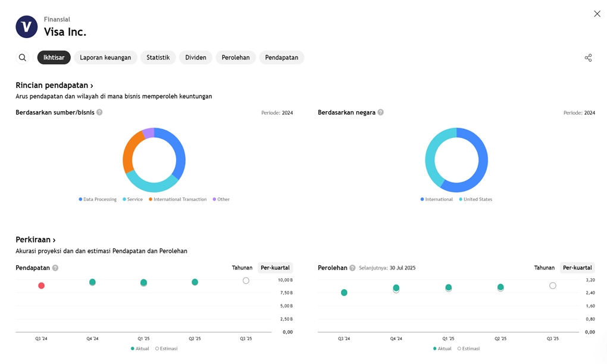Click Estimasi legend under Pendapatan chart
Viewport: 607px width, 364px height.
[x=167, y=349]
